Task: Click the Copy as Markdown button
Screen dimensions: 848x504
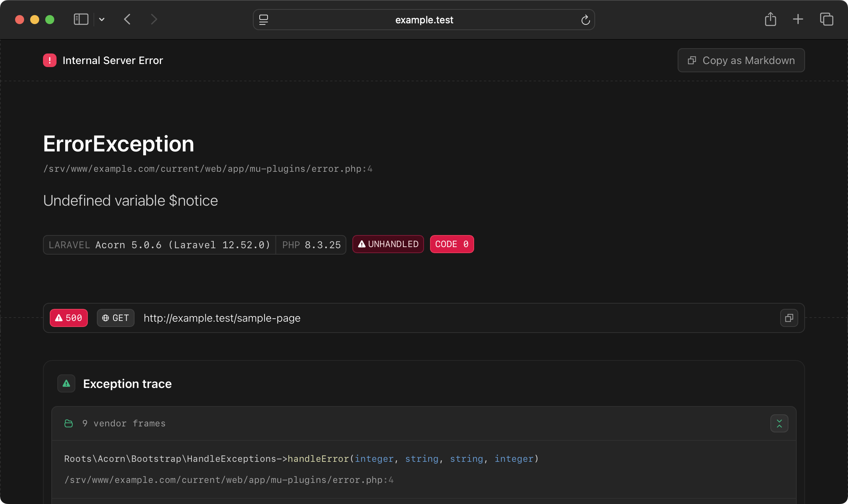Action: 740,60
